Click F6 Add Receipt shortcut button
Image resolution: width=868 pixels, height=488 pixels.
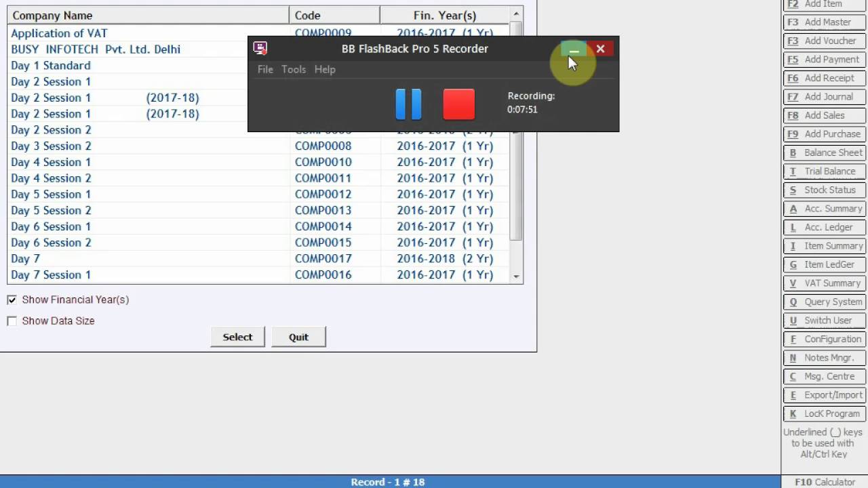point(825,78)
